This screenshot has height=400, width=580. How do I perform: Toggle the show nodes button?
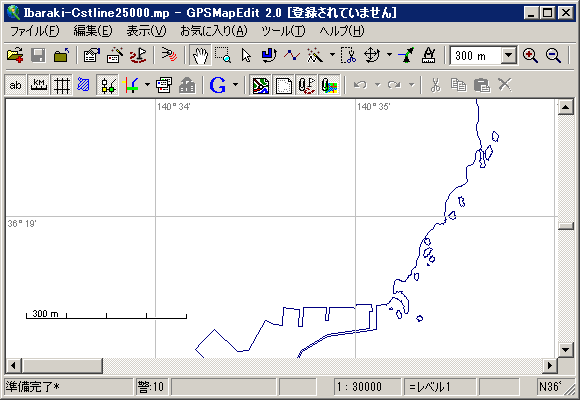[107, 85]
